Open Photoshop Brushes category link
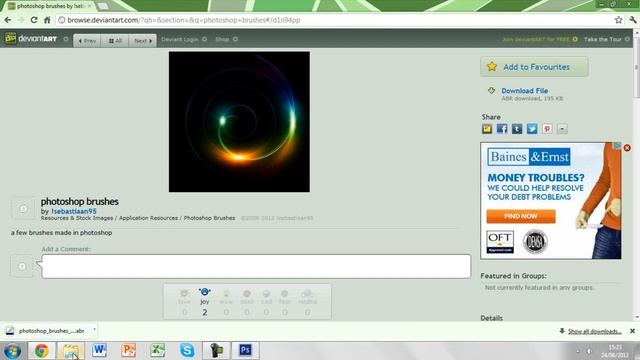This screenshot has height=360, width=640. 209,218
